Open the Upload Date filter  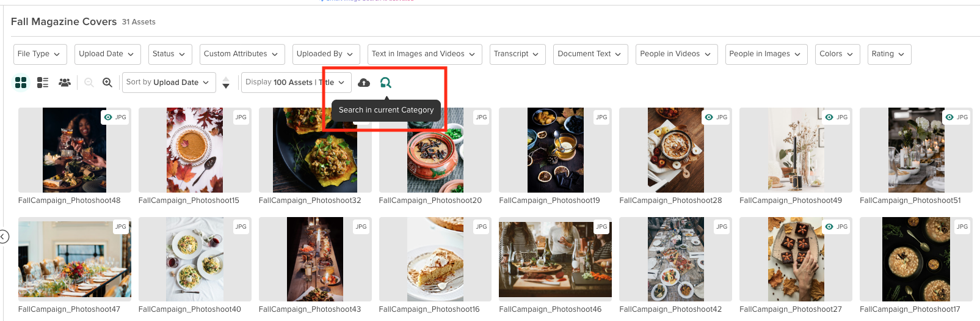point(107,54)
